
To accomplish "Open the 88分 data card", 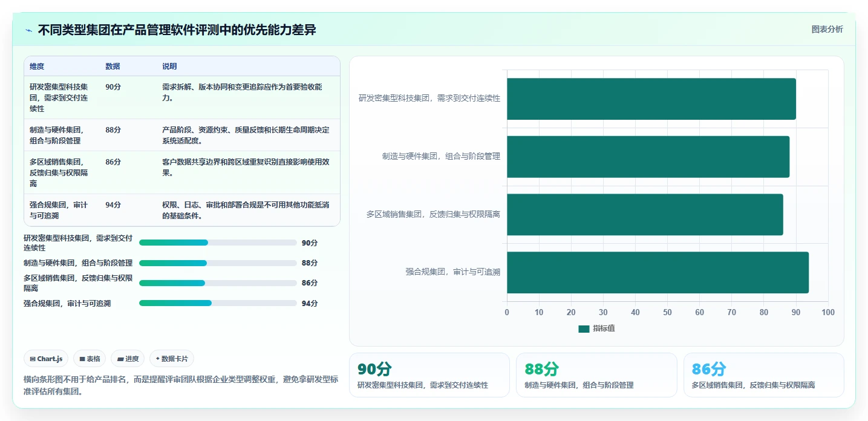I will click(x=596, y=375).
